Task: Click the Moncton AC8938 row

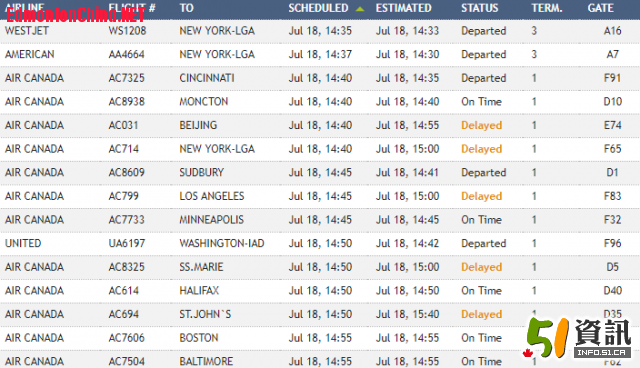Action: tap(320, 102)
